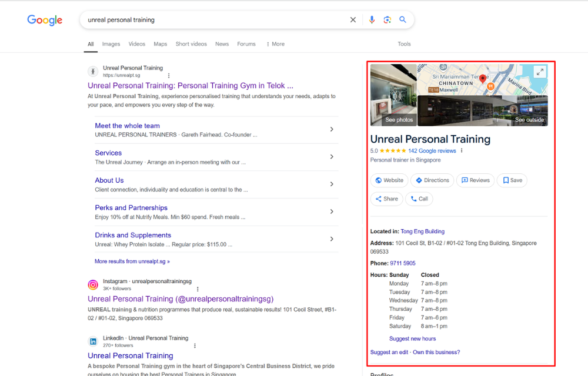Open the three-dot menu under unrealpt.sg result

[x=169, y=76]
